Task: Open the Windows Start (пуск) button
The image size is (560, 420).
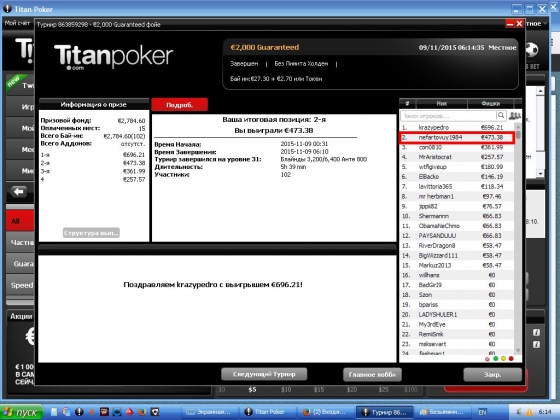Action: coord(21,412)
